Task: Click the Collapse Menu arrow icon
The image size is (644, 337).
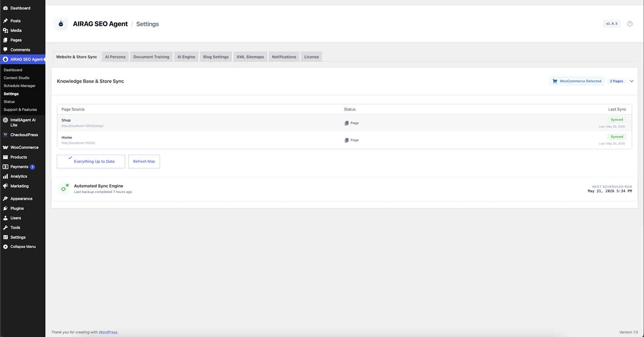Action: point(6,247)
